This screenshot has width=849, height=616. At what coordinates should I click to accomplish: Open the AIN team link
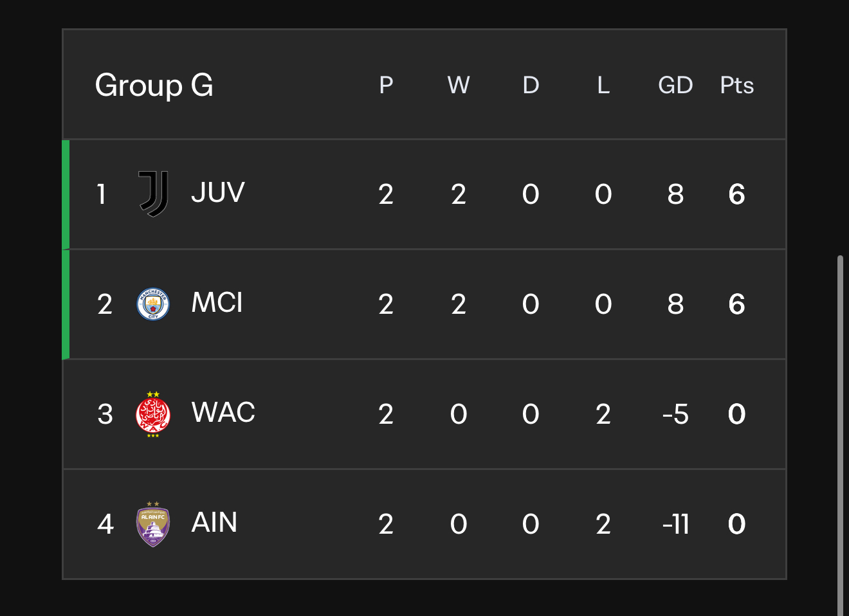click(x=214, y=522)
